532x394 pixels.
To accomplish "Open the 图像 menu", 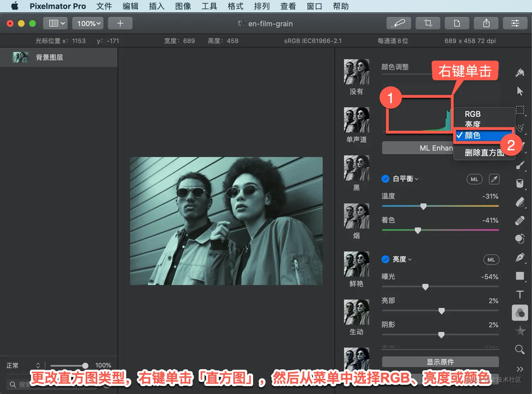I will click(183, 6).
